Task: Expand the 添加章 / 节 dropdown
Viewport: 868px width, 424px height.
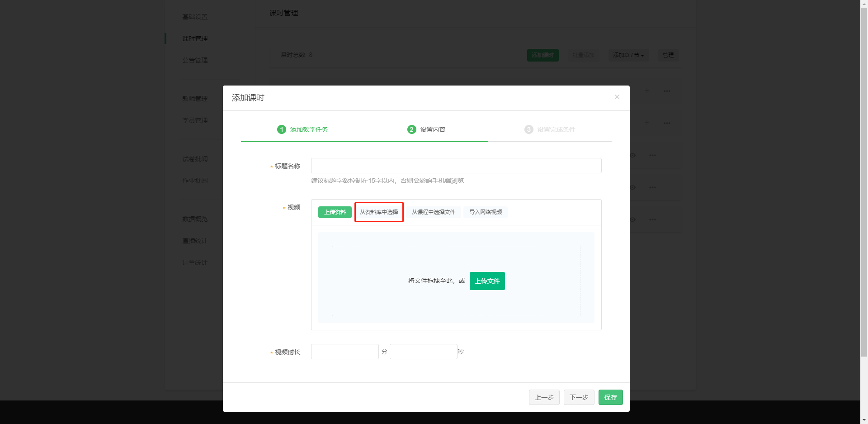Action: (628, 55)
